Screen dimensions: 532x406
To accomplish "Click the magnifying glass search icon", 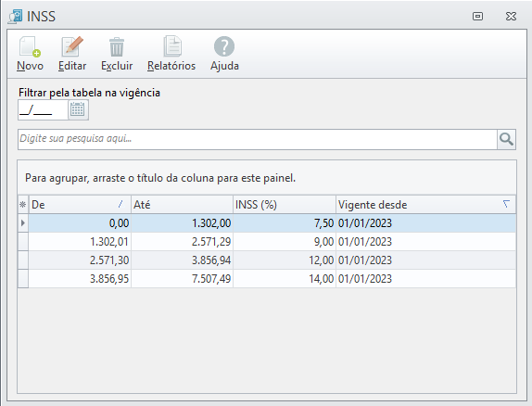I will coord(506,139).
